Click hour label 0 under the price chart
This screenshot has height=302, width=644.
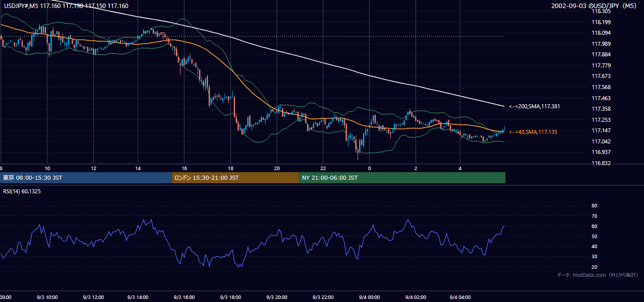[369, 168]
